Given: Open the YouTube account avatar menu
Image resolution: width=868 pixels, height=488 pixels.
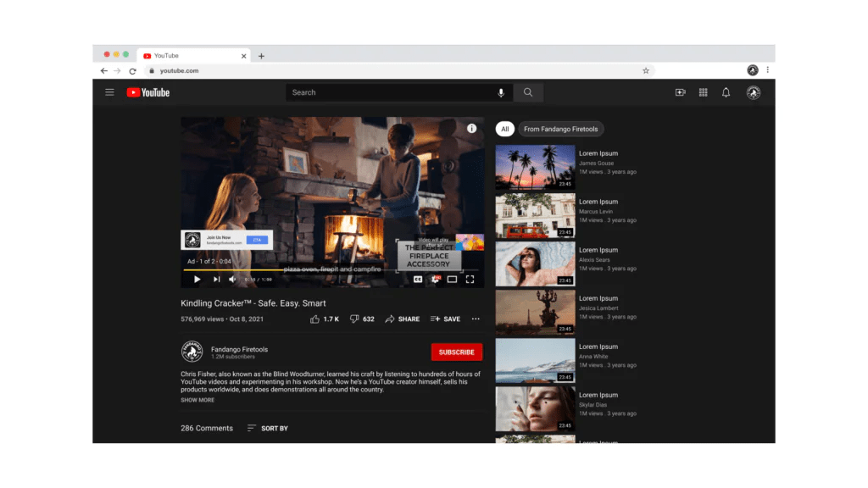Looking at the screenshot, I should (x=753, y=92).
